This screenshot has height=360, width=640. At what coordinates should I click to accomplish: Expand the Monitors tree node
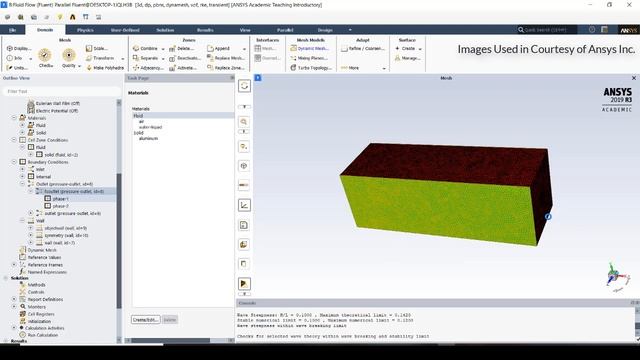(x=14, y=307)
